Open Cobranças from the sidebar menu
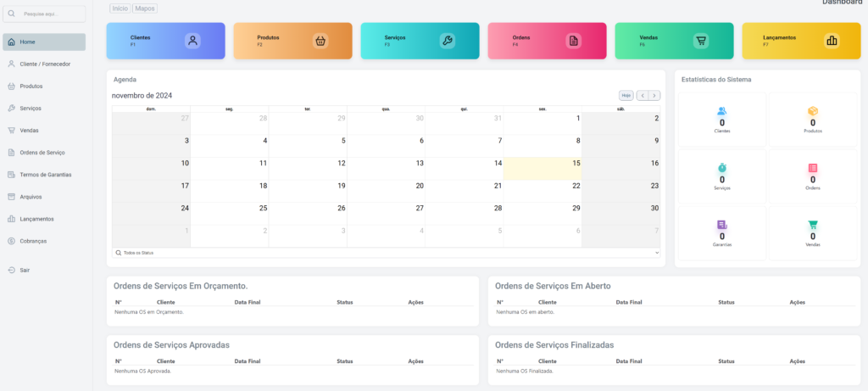The height and width of the screenshot is (391, 868). [x=33, y=241]
